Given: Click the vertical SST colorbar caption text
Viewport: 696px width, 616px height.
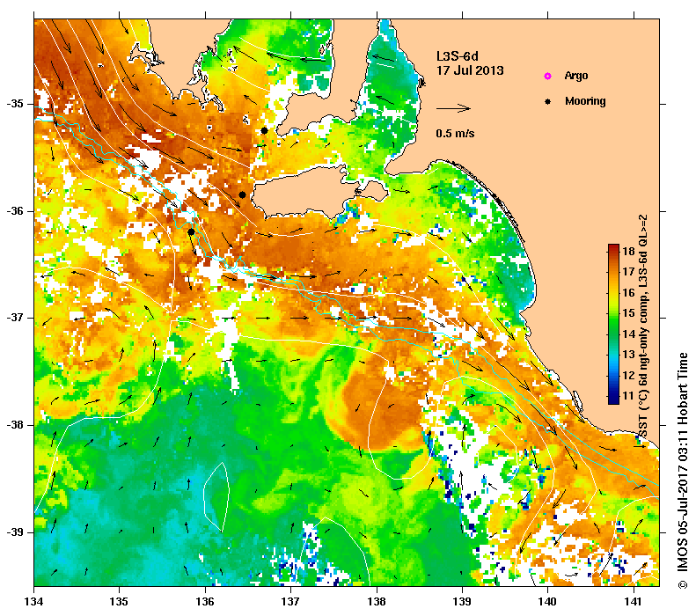Looking at the screenshot, I should (x=643, y=326).
